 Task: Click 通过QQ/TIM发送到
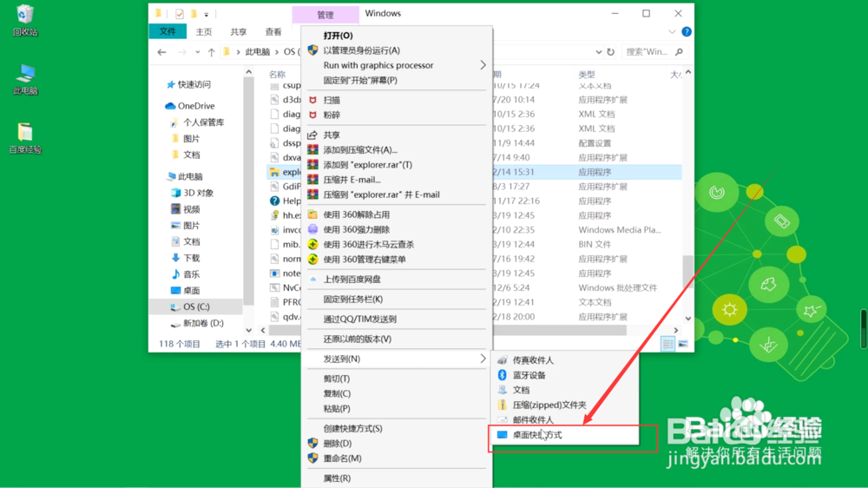(x=397, y=320)
